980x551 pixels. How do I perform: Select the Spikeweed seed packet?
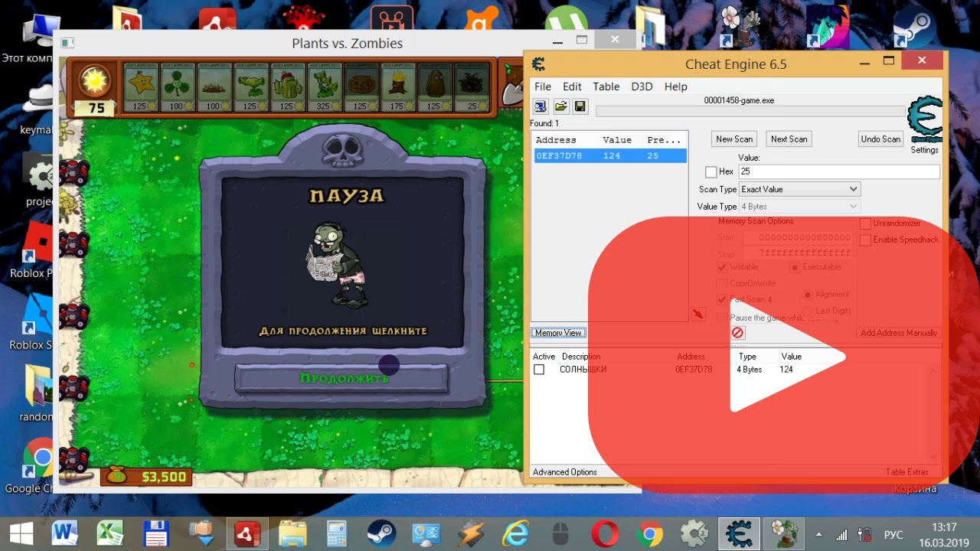coord(214,87)
